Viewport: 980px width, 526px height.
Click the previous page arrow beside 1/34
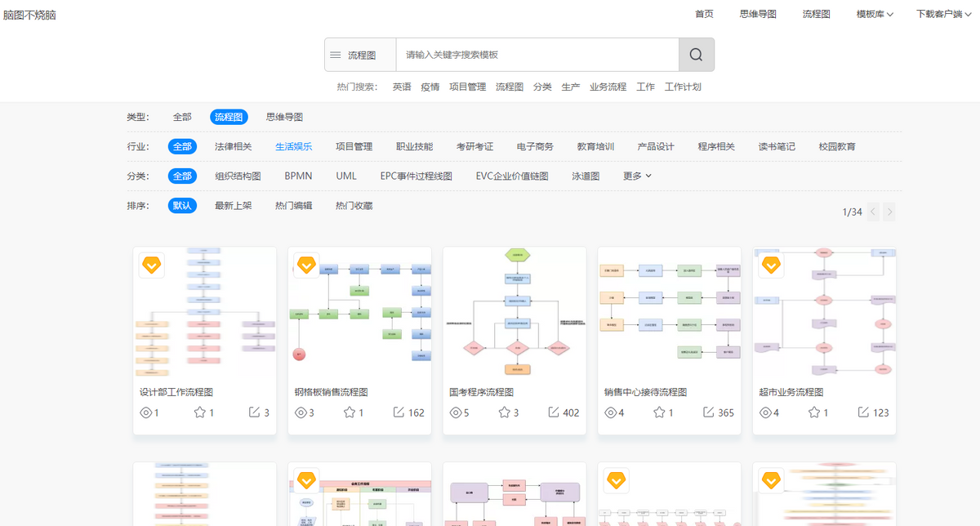point(872,212)
